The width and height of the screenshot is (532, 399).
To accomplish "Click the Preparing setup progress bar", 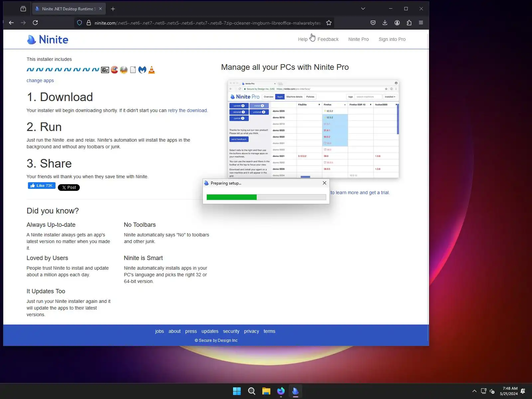I will point(266,197).
